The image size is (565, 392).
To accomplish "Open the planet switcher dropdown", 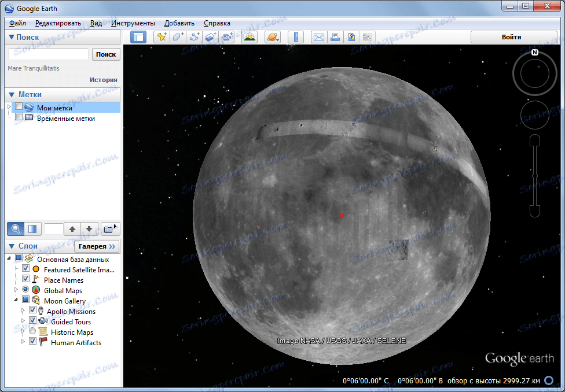I will (273, 37).
